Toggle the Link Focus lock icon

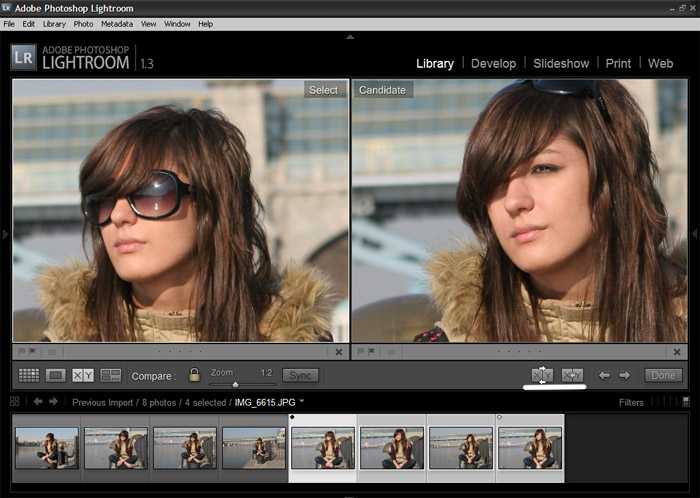pos(194,375)
